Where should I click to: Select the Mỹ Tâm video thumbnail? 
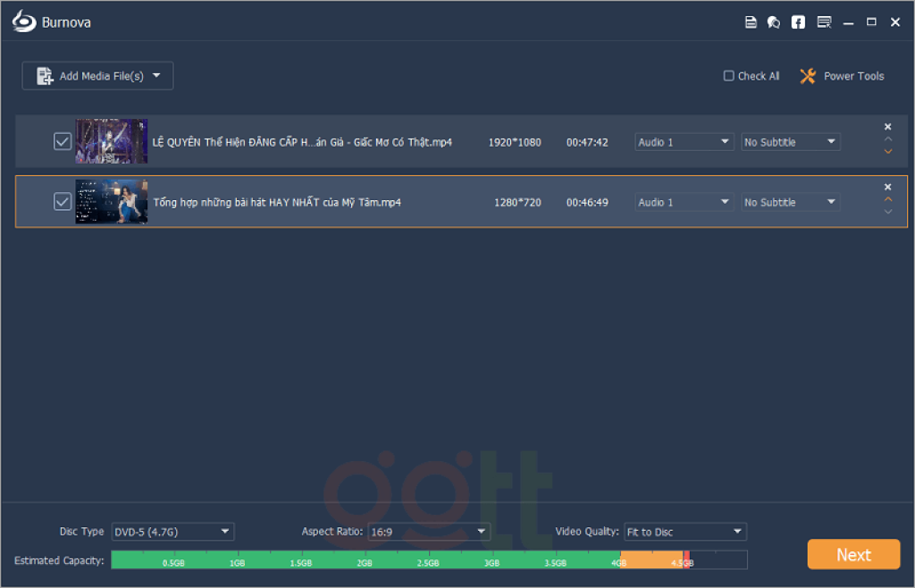112,202
